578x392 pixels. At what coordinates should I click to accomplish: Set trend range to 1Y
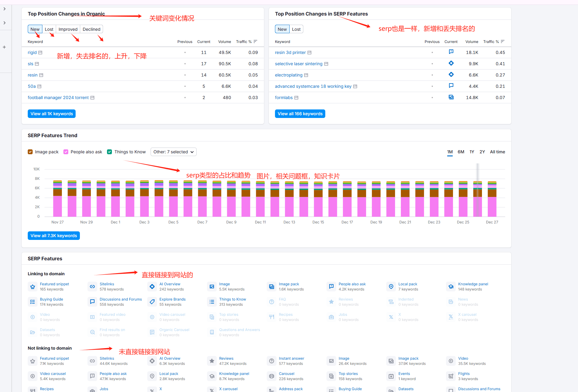472,152
